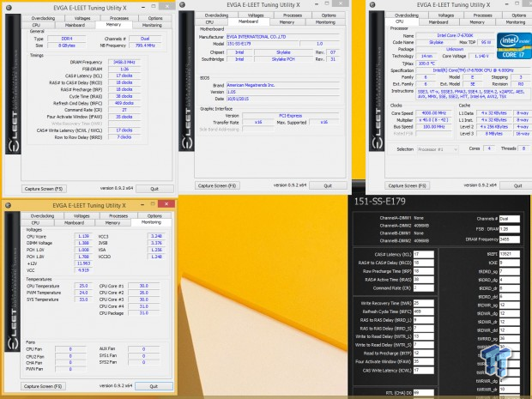
Task: Select the Memory tab in the Mainboard window
Action: click(287, 22)
